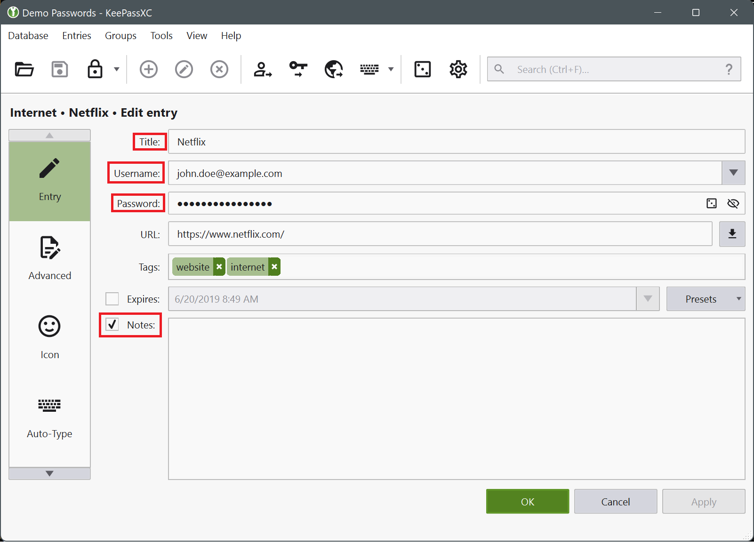The width and height of the screenshot is (754, 560).
Task: Remove the internet tag
Action: click(274, 267)
